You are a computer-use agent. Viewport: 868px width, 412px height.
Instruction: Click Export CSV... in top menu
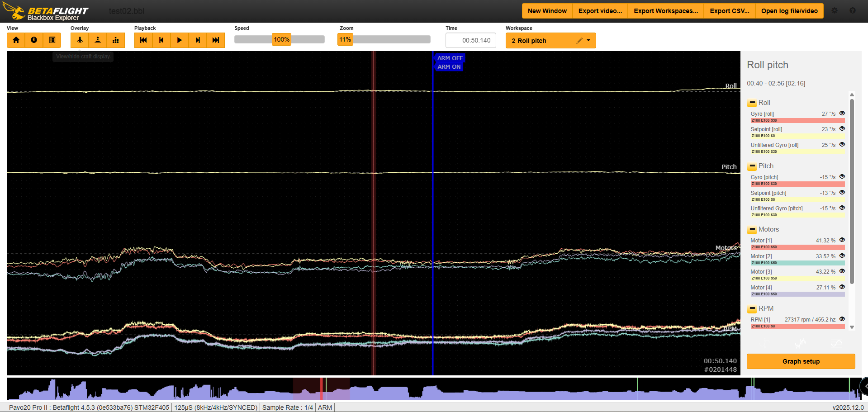pyautogui.click(x=729, y=11)
